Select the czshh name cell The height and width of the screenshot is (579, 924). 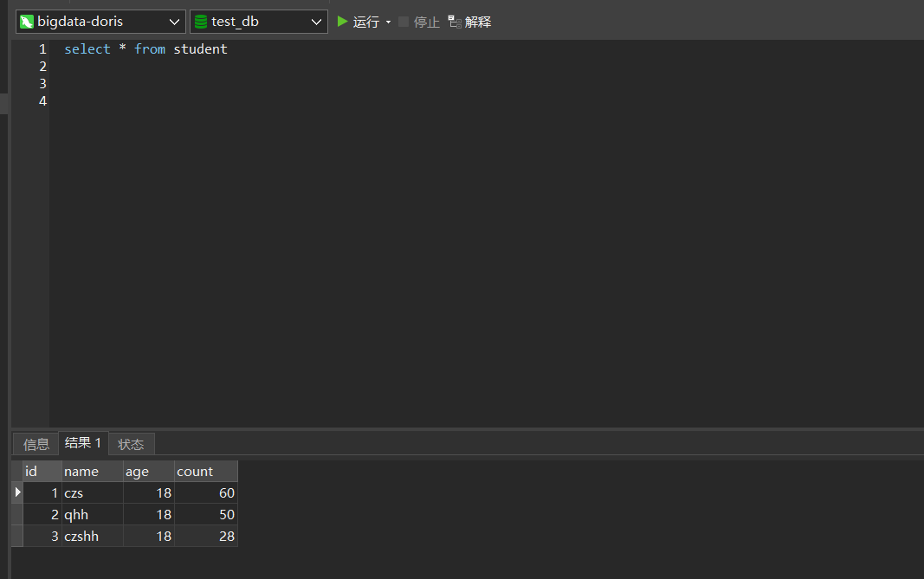click(x=93, y=536)
